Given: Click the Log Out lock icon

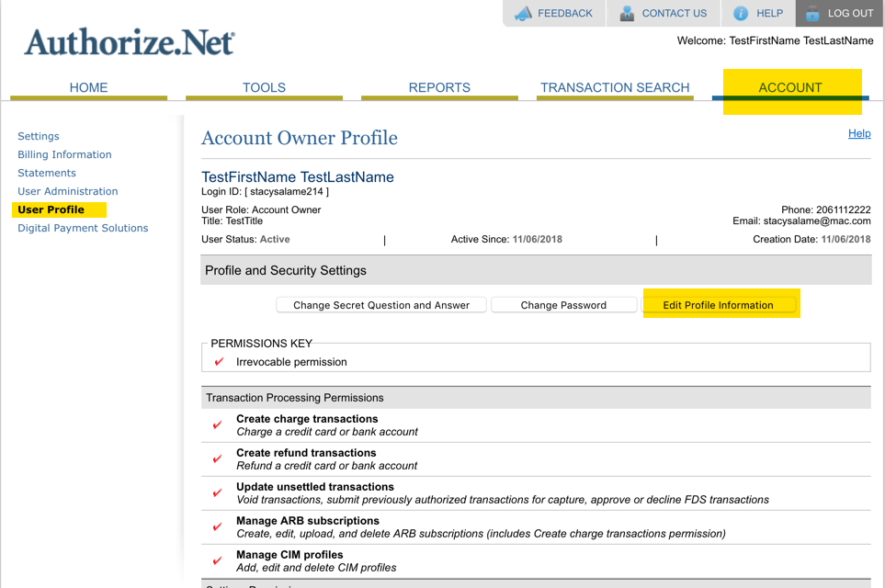Looking at the screenshot, I should coord(812,14).
